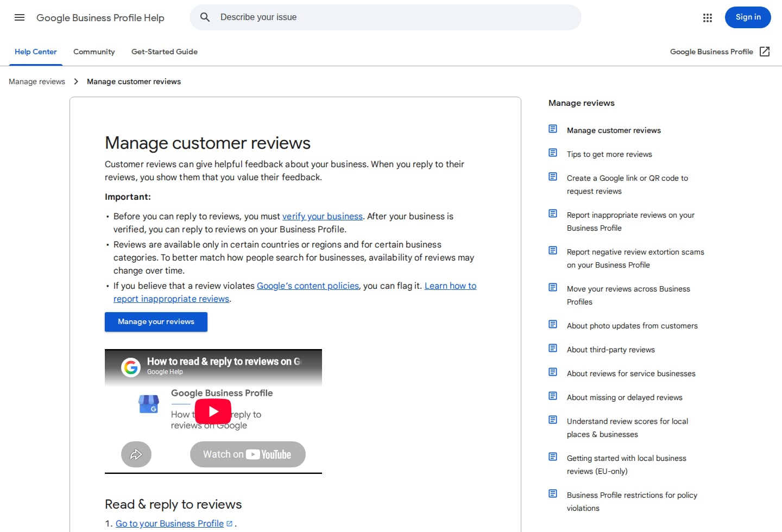Click article icon beside Tips to get more reviews
This screenshot has width=782, height=532.
(x=553, y=153)
